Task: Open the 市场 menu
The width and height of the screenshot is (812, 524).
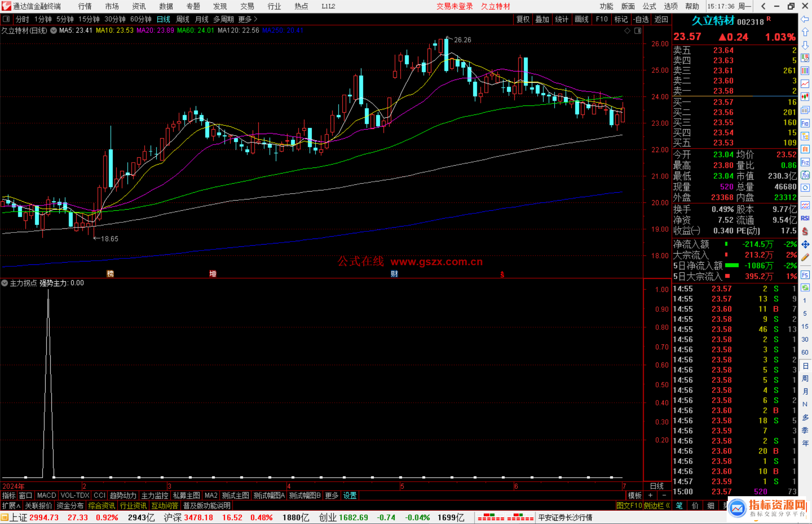Action: pos(112,6)
